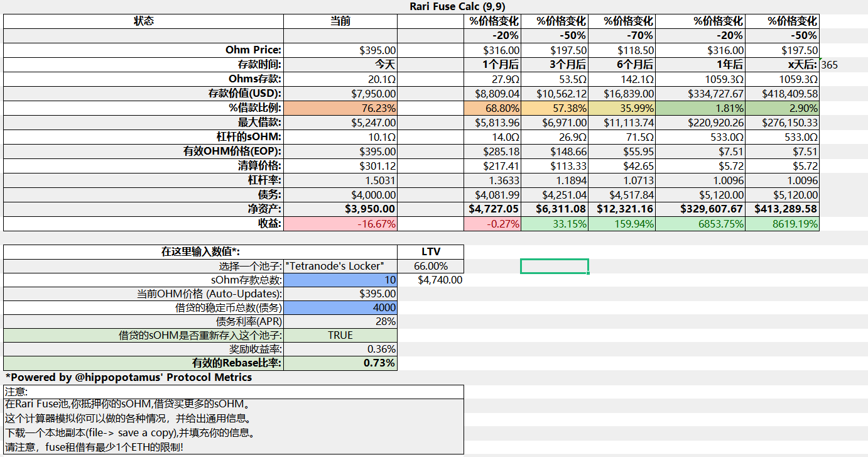Select max borrow cell $11,113.74
The image size is (868, 457).
[x=622, y=123]
